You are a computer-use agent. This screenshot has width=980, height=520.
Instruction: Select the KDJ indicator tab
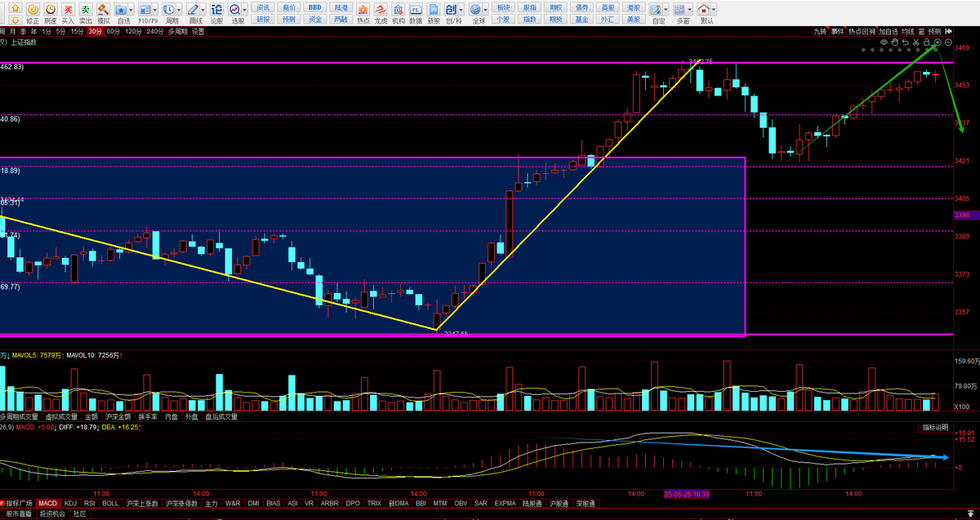click(x=71, y=503)
